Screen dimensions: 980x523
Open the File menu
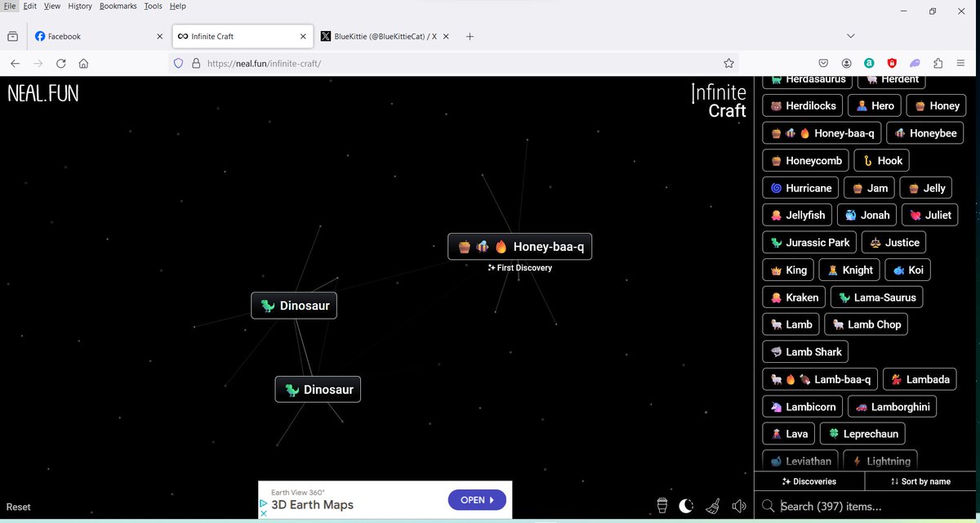coord(11,6)
